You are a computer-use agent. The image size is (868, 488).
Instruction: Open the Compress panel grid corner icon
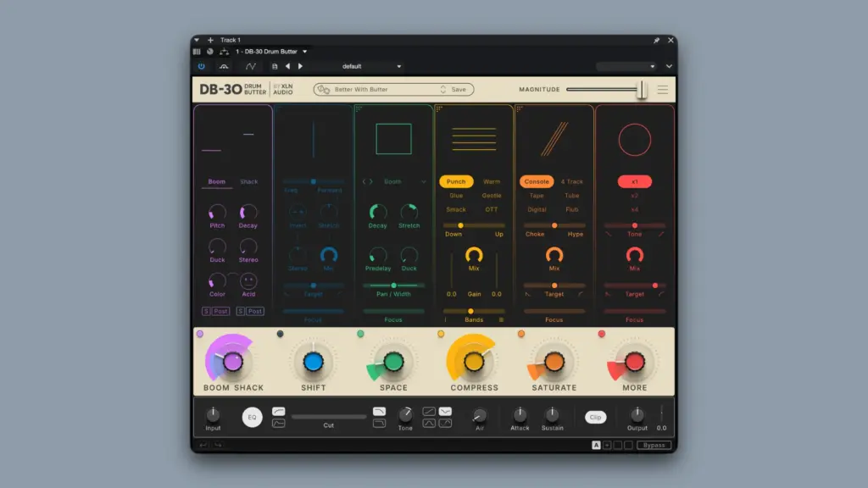pos(440,109)
